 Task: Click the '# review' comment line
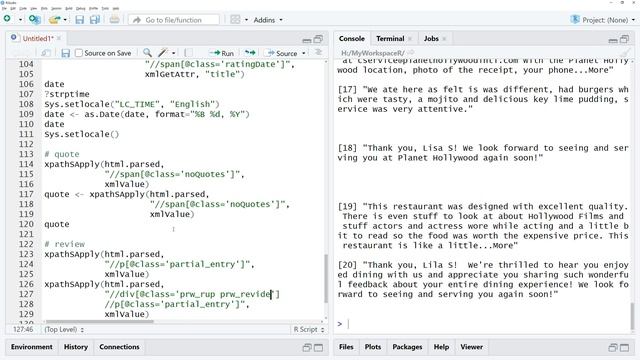click(x=64, y=244)
